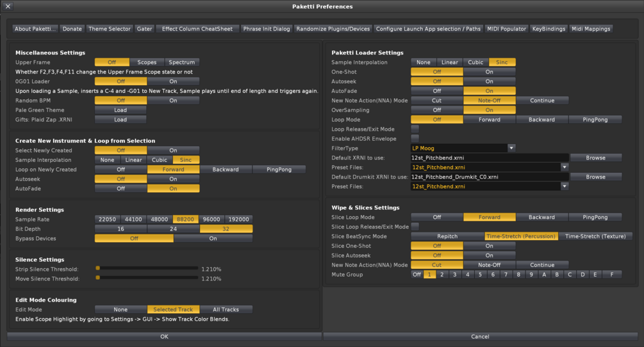Select Mute Group F

click(x=611, y=275)
